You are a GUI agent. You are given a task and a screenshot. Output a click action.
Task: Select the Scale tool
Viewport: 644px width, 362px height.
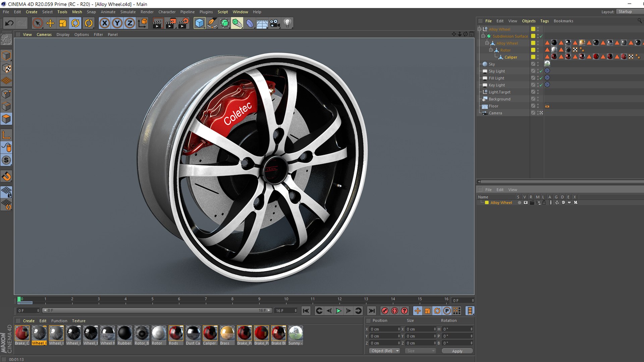(63, 23)
